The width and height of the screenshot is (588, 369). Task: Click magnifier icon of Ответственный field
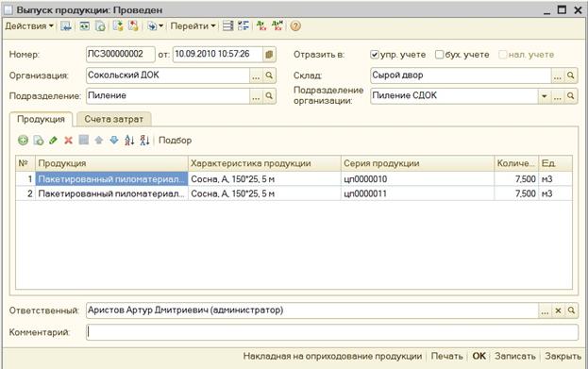point(571,310)
